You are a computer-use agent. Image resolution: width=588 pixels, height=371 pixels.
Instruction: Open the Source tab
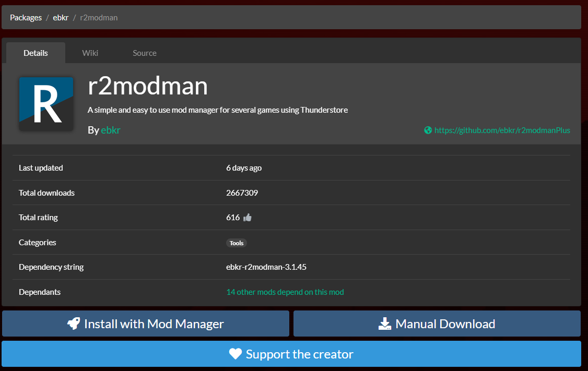pos(144,53)
